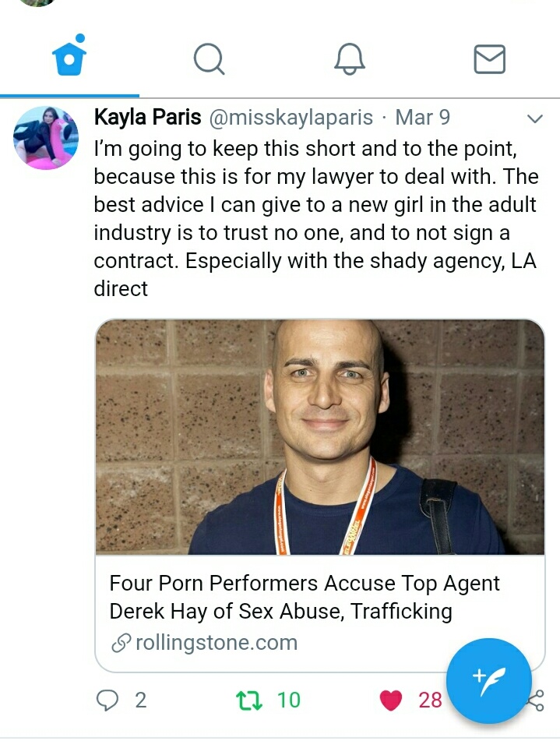The height and width of the screenshot is (748, 560).
Task: Unlike the tweet via the red heart
Action: point(391,700)
